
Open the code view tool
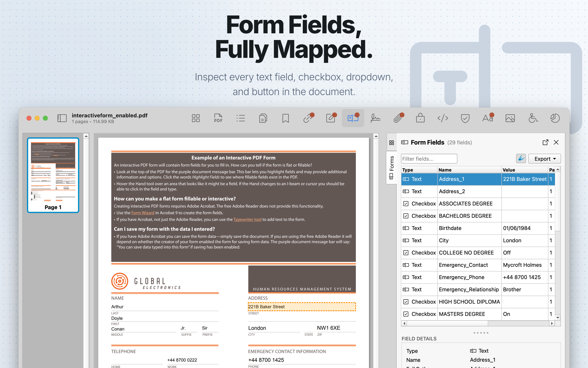coord(443,118)
